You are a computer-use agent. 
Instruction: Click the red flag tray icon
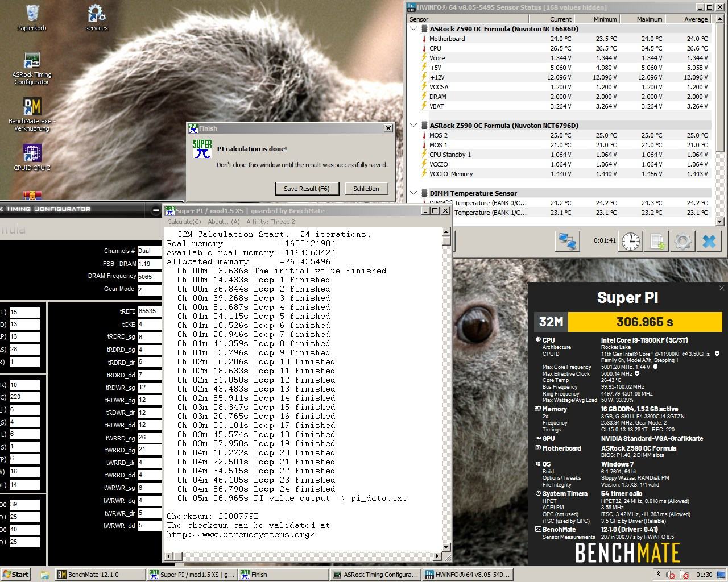684,575
